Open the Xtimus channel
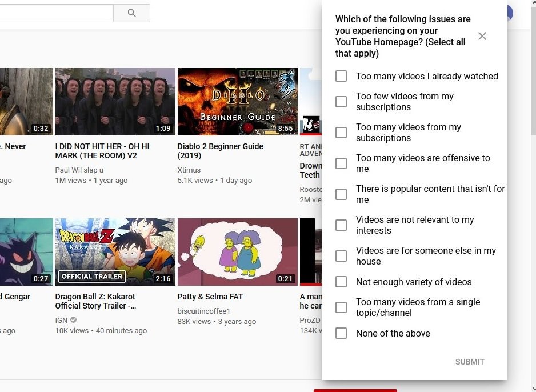 tap(189, 170)
